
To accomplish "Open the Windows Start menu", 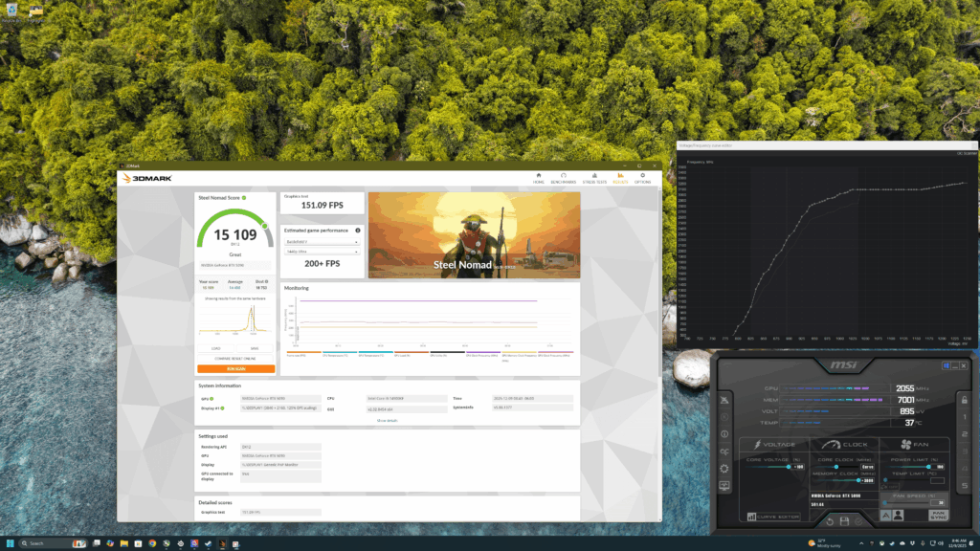I will (x=11, y=543).
